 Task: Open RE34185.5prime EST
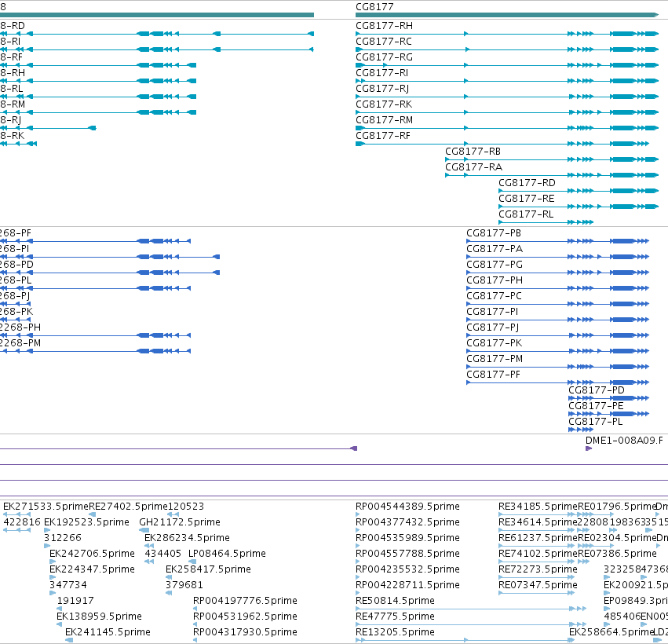[x=538, y=507]
